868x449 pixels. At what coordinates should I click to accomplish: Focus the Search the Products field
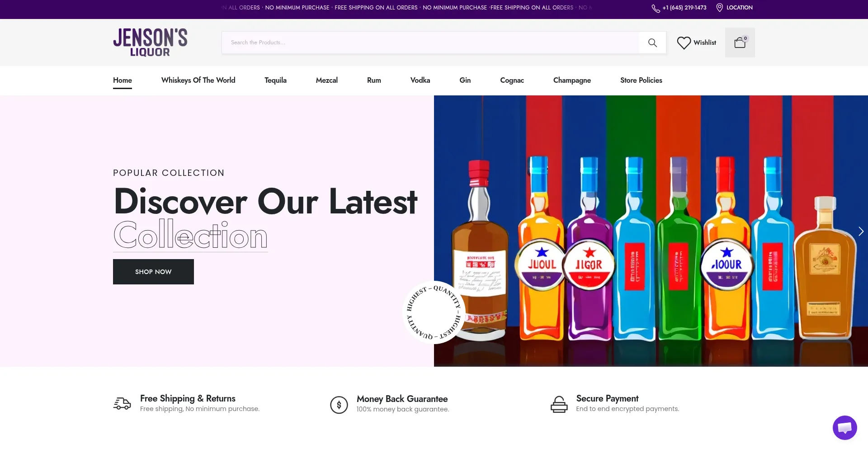[430, 43]
